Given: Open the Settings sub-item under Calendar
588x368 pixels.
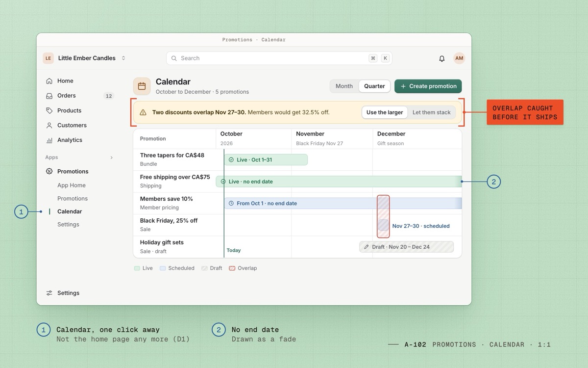Looking at the screenshot, I should [68, 225].
